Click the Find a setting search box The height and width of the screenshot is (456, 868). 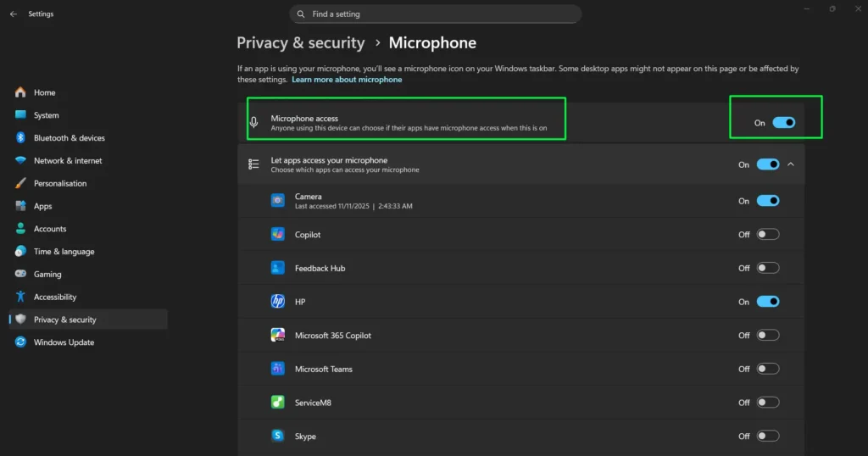pyautogui.click(x=435, y=14)
